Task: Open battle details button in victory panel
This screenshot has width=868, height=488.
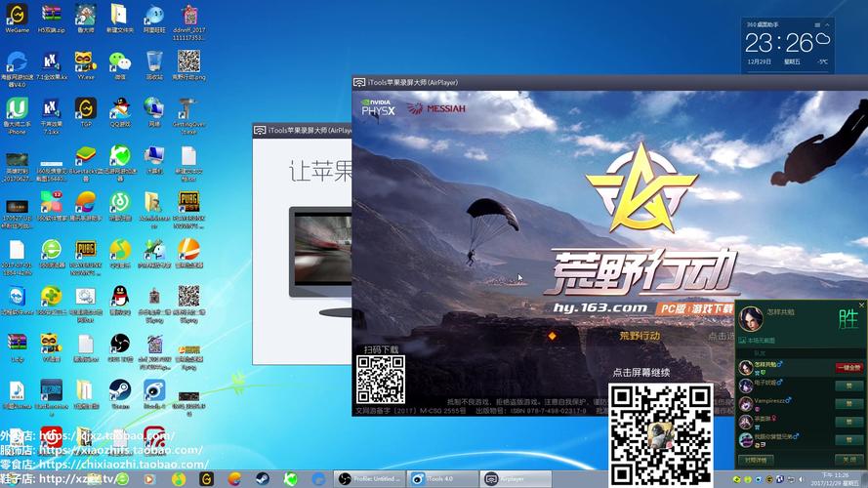Action: coord(756,460)
